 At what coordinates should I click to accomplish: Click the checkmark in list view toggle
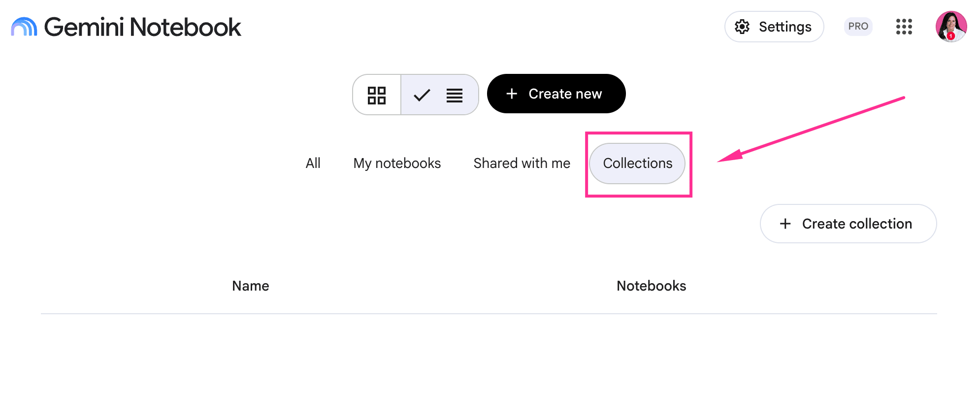pyautogui.click(x=422, y=95)
